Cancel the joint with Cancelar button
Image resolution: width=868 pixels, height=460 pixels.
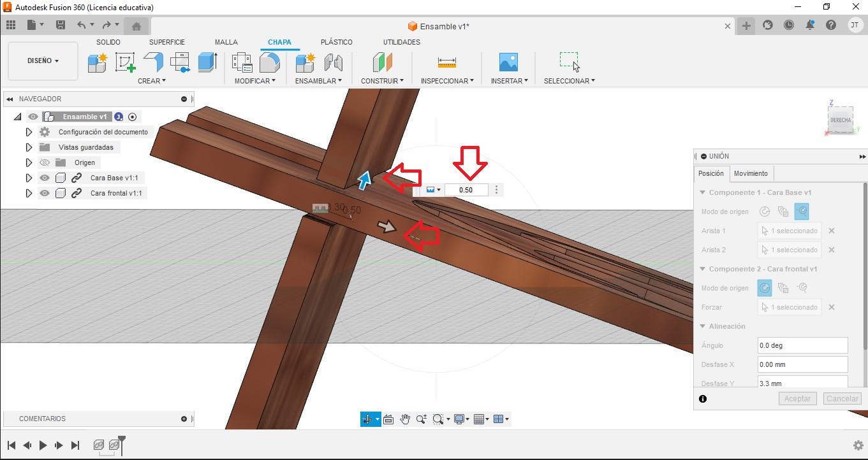click(x=842, y=398)
